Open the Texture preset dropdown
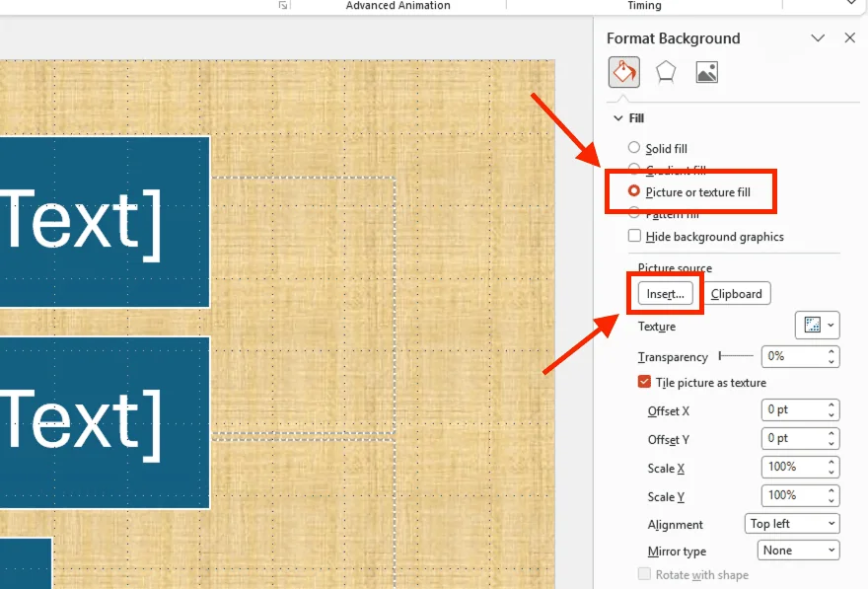Screen dimensions: 868x589 pyautogui.click(x=818, y=325)
